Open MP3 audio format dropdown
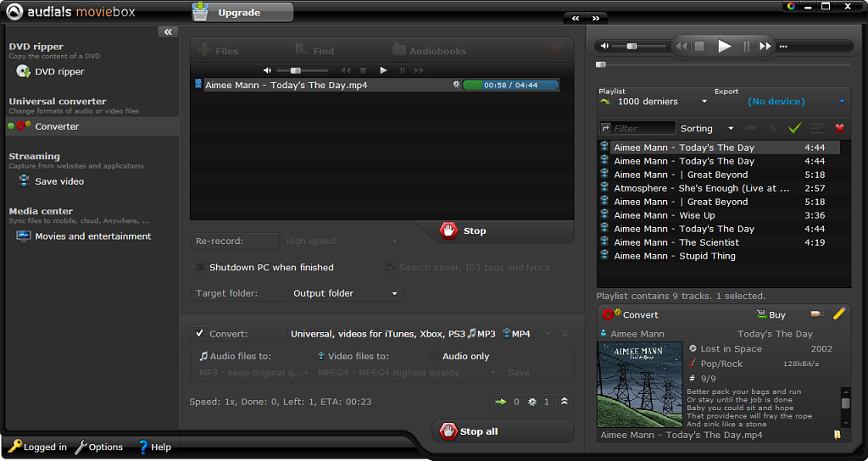The image size is (868, 461). 253,373
